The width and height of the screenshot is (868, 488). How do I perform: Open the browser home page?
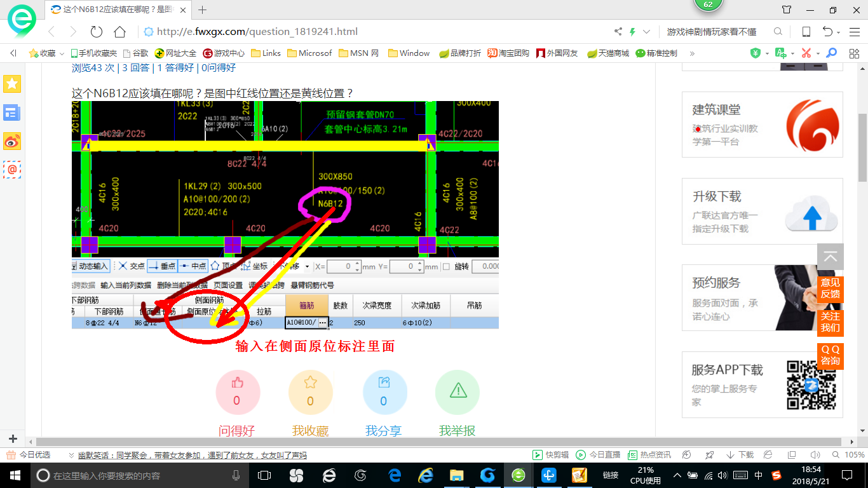(x=119, y=32)
